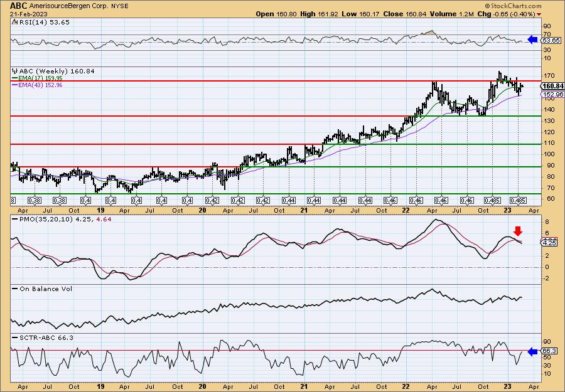Click the 100 price scale label
Screen dimensions: 565x392
pos(549,154)
